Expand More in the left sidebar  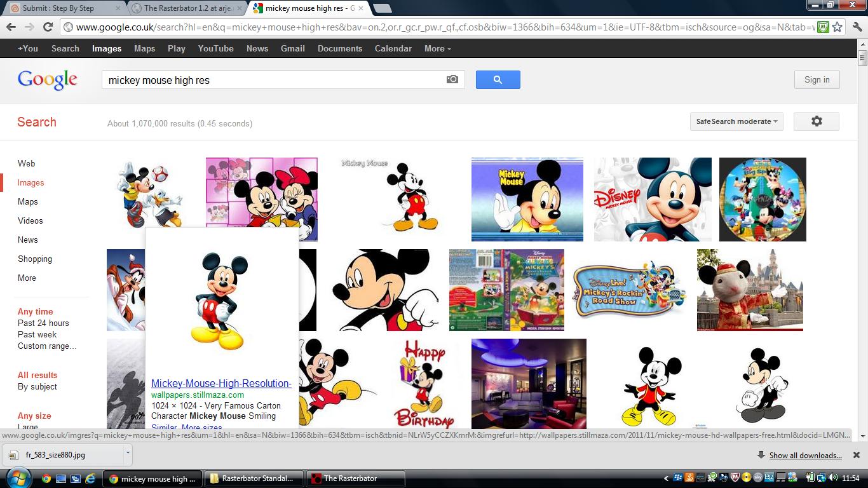click(27, 278)
